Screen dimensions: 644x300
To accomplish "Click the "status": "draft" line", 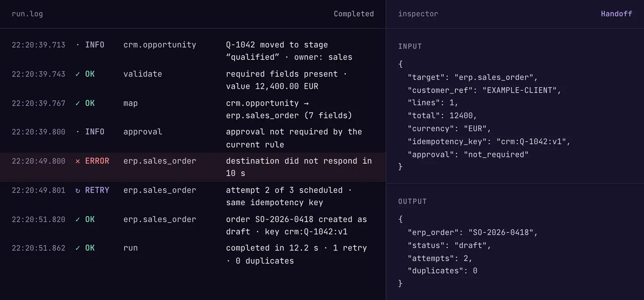I will pos(449,245).
